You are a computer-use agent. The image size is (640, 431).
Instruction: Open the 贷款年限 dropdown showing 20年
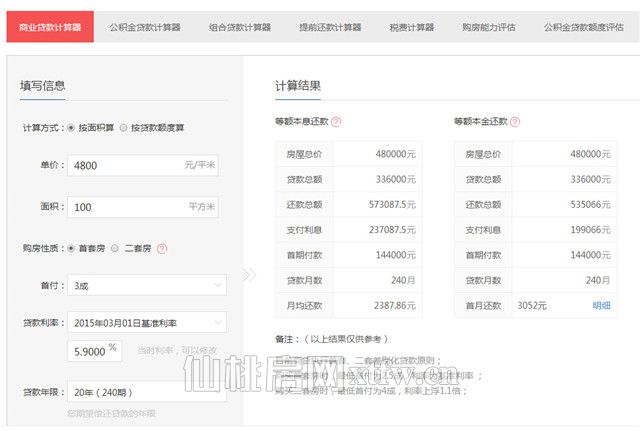click(147, 392)
